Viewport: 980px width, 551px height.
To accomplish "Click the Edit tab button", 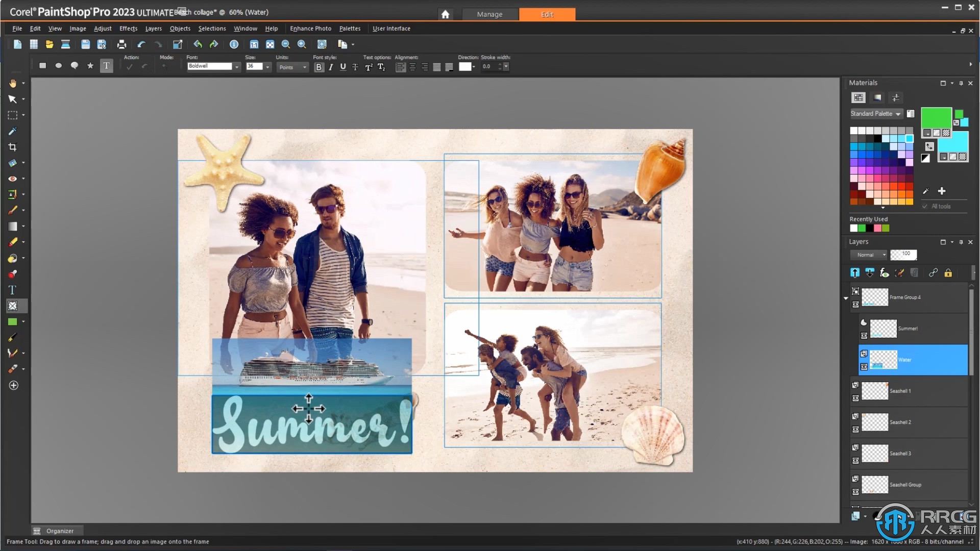I will 547,14.
